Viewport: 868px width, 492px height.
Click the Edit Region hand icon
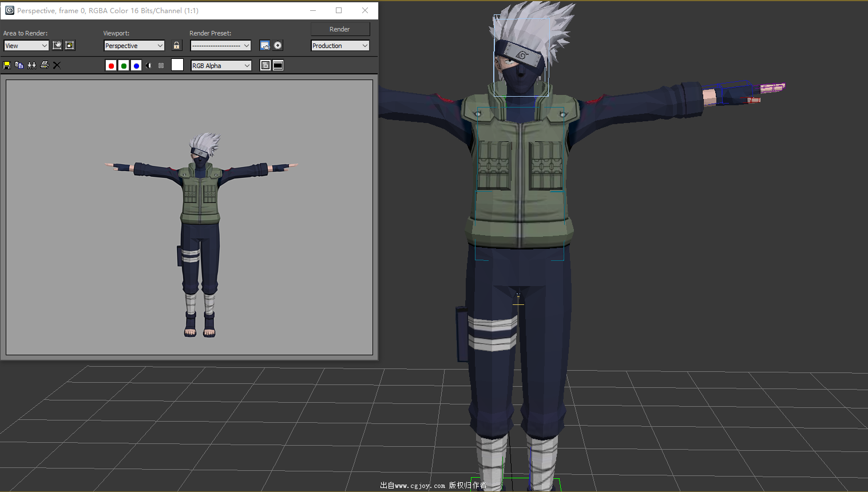pos(57,45)
